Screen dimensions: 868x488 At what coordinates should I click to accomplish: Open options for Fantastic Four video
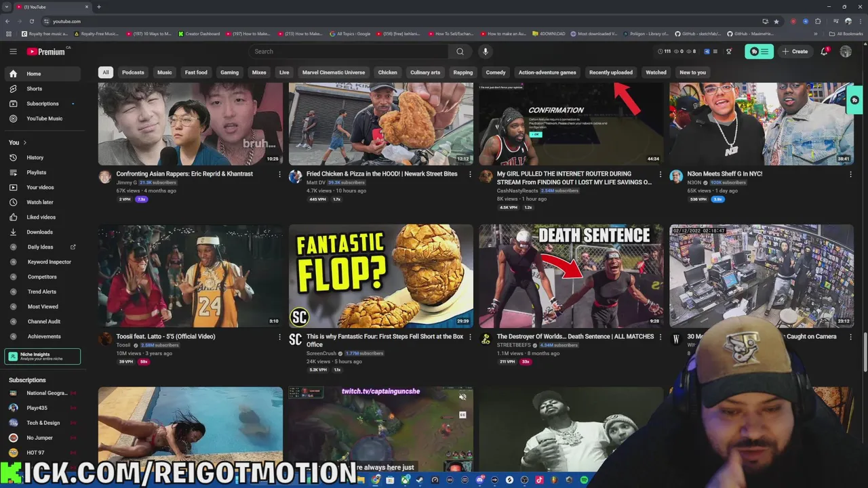(470, 337)
